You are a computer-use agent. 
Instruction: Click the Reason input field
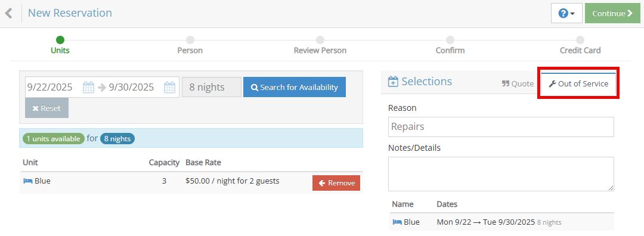501,127
